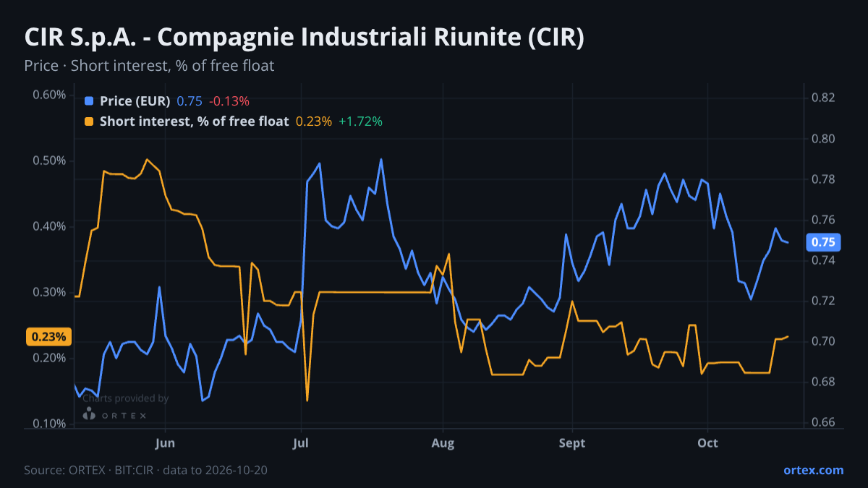Click the 0.82 right axis label
The height and width of the screenshot is (488, 868).
tap(824, 98)
